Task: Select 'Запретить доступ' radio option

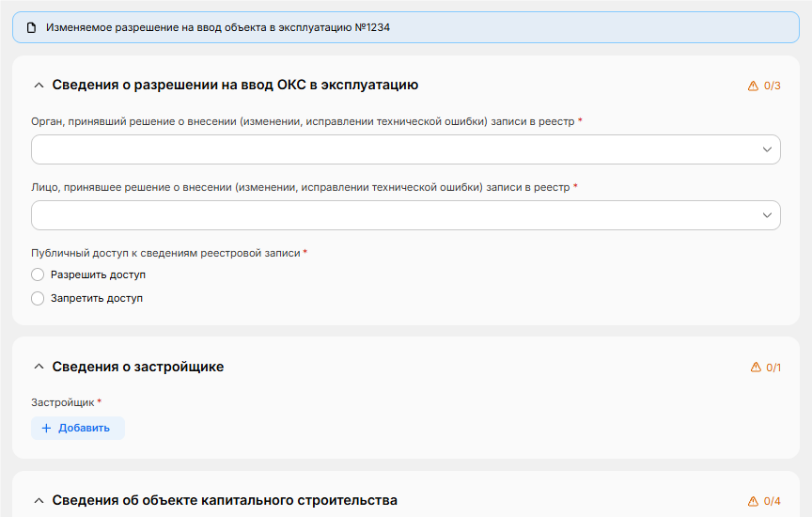Action: (x=38, y=298)
